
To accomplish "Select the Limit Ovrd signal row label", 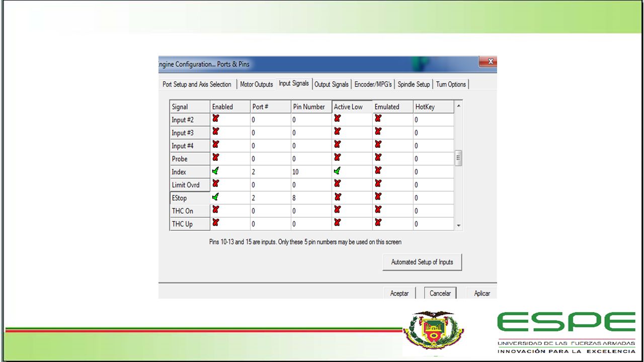I will click(x=190, y=185).
